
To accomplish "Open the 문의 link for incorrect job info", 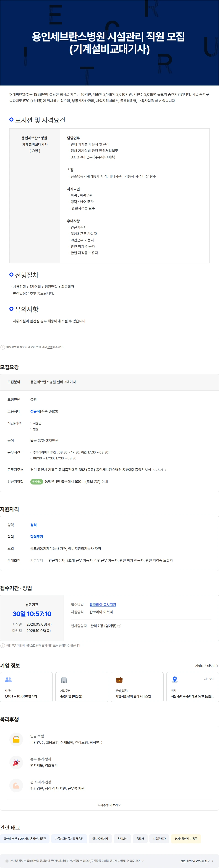I will [50, 347].
